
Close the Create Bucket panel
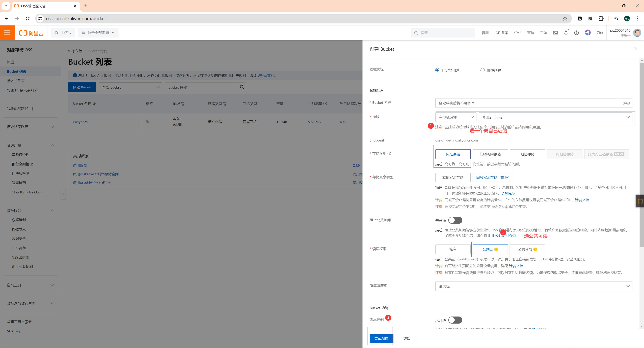635,49
